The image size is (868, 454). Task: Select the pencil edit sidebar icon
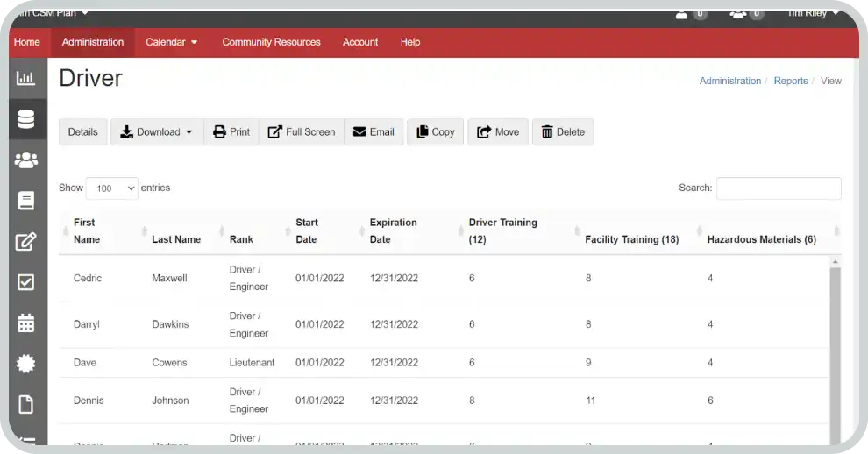[26, 241]
